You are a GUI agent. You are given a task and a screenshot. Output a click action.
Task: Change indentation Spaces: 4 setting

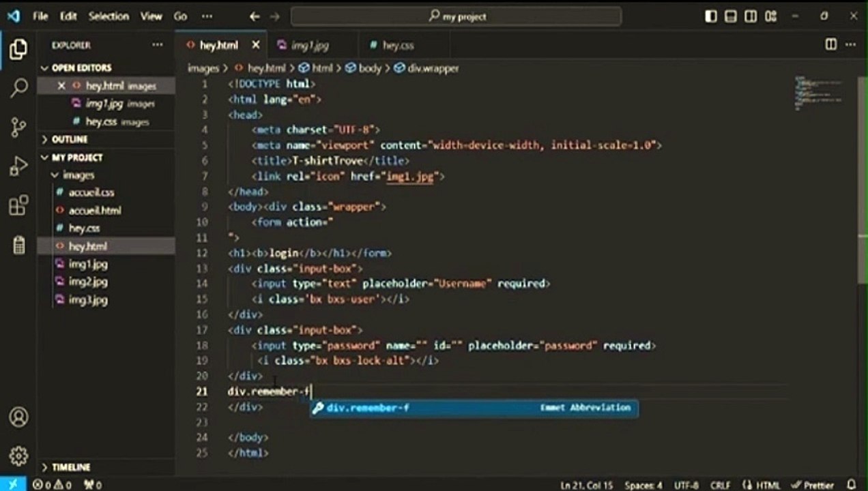coord(643,485)
